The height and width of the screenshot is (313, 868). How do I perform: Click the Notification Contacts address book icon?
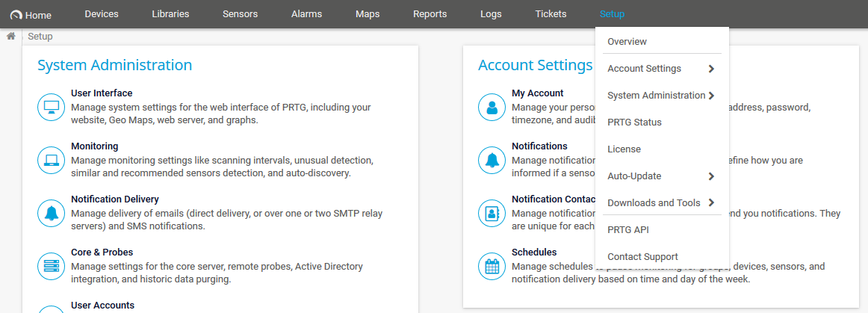492,214
